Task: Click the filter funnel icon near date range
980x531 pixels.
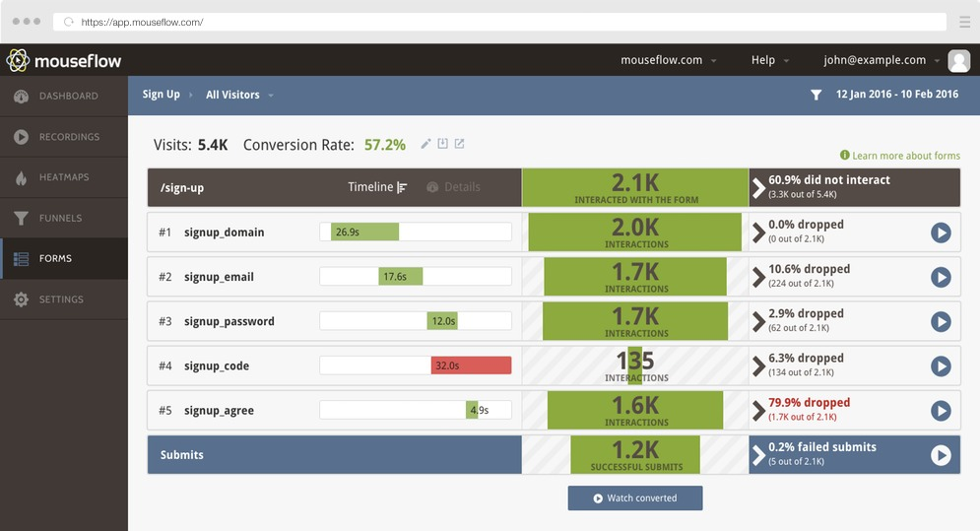Action: (816, 95)
